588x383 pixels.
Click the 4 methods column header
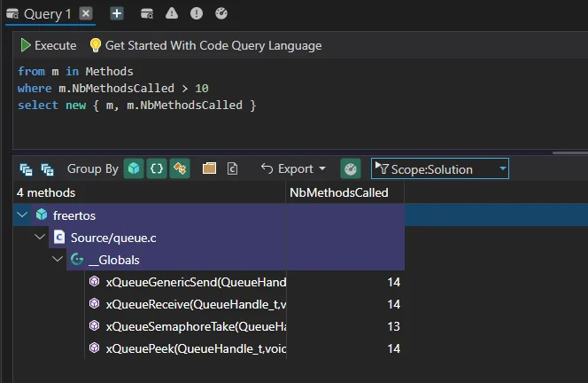150,192
